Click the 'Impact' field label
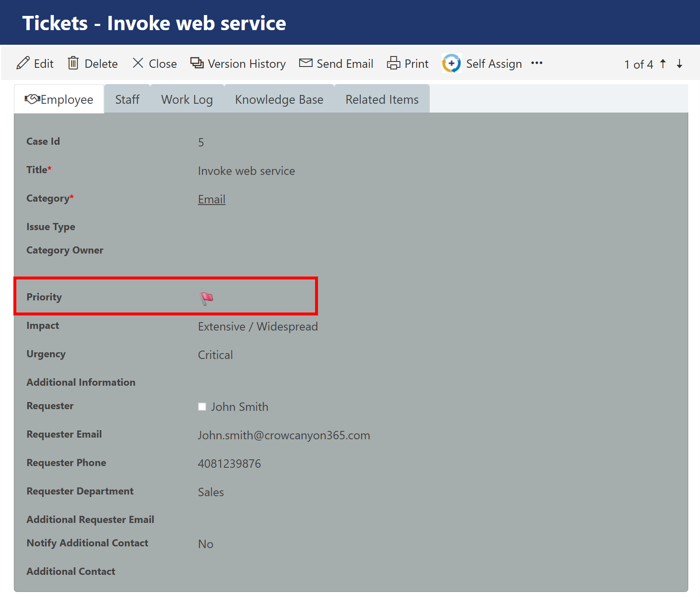The height and width of the screenshot is (597, 700). 43,325
